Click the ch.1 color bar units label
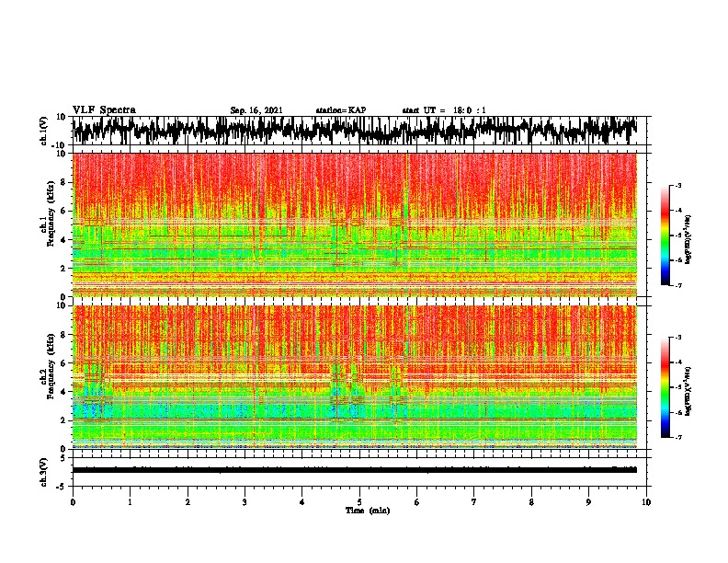The height and width of the screenshot is (563, 728). [x=688, y=239]
